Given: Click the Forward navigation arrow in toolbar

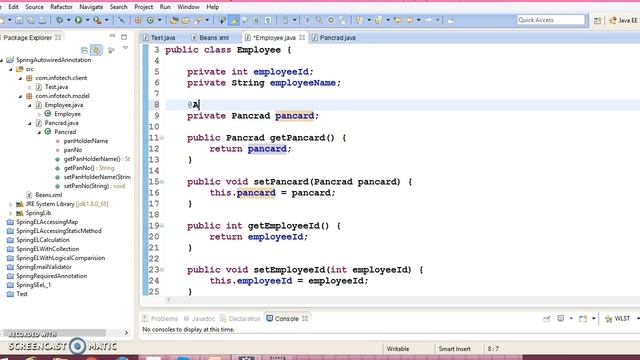Looking at the screenshot, I should coord(428,20).
